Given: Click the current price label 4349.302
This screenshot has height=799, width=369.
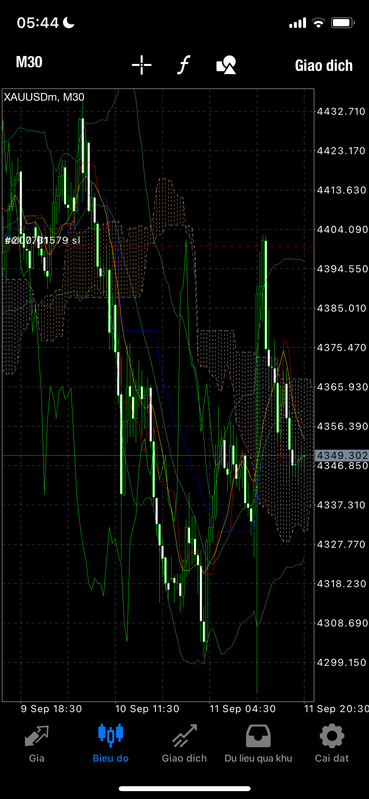Looking at the screenshot, I should coord(341,455).
